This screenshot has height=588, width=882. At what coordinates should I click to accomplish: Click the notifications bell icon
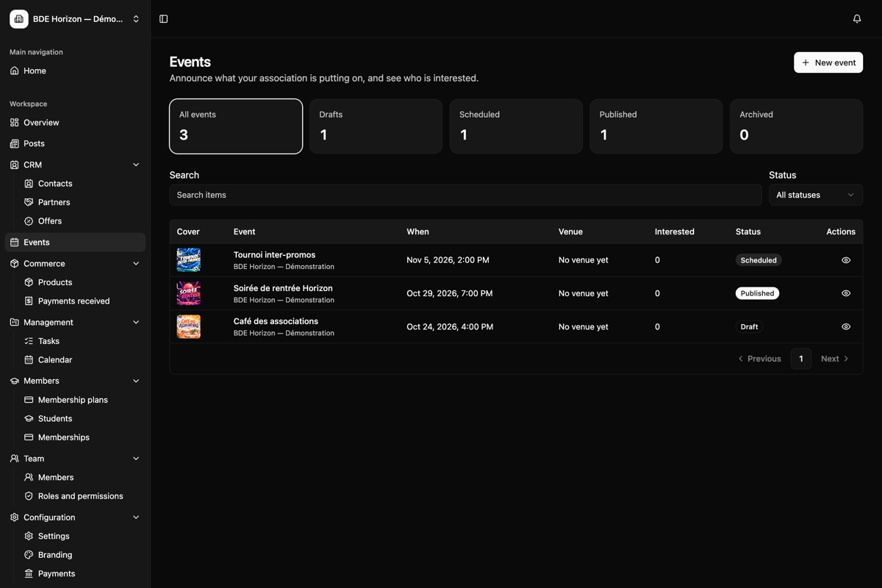point(857,18)
